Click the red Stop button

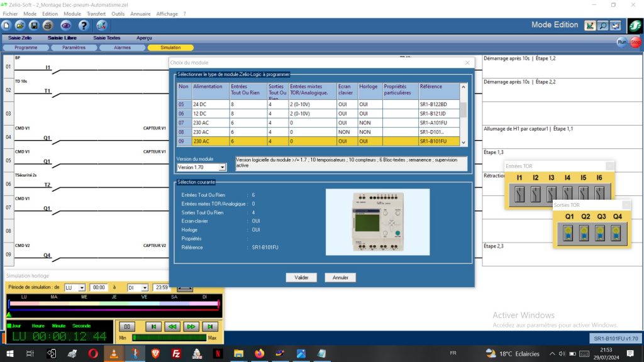pyautogui.click(x=635, y=42)
